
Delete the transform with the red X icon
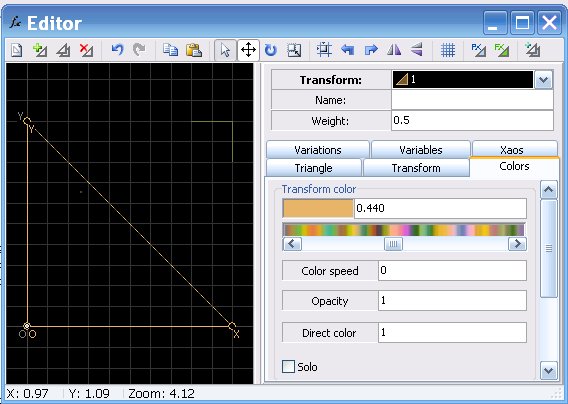pyautogui.click(x=86, y=50)
